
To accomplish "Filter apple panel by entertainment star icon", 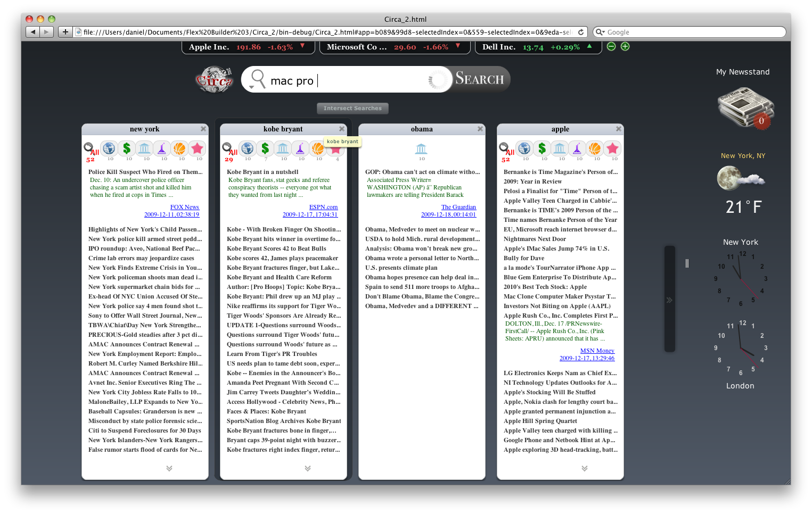I will pyautogui.click(x=612, y=148).
